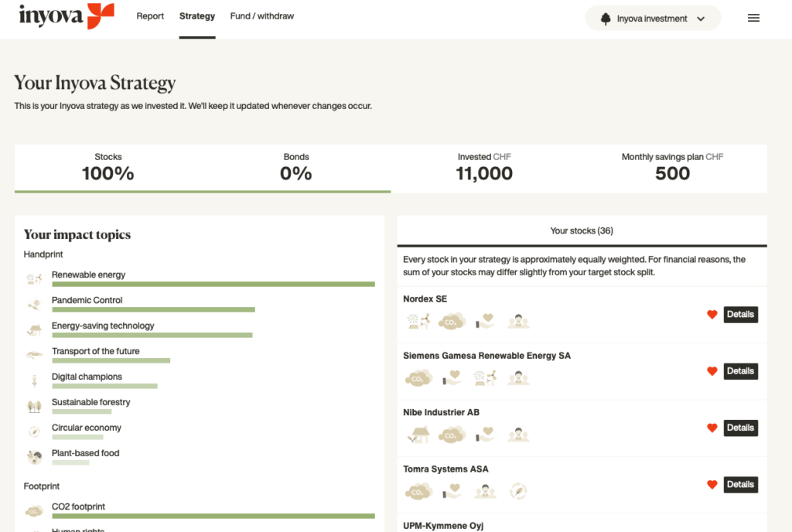View Details for Nibe Industrier AB
Viewport: 792px width, 532px height.
pos(740,428)
